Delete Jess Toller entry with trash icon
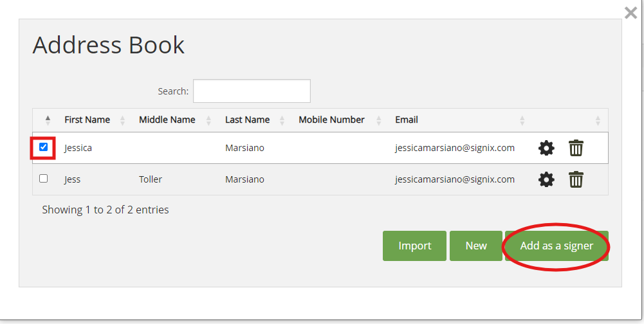 click(x=576, y=179)
